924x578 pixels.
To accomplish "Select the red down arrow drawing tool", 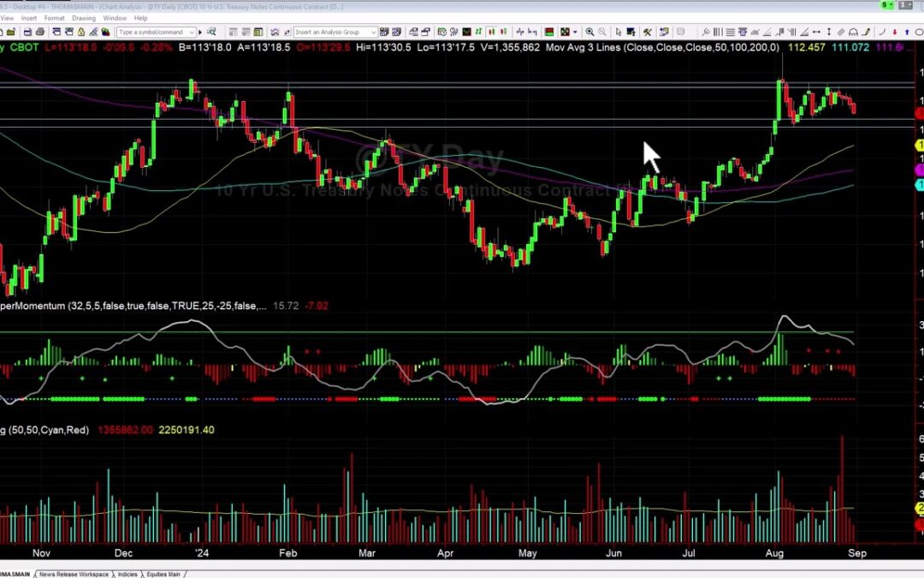I will [x=895, y=32].
